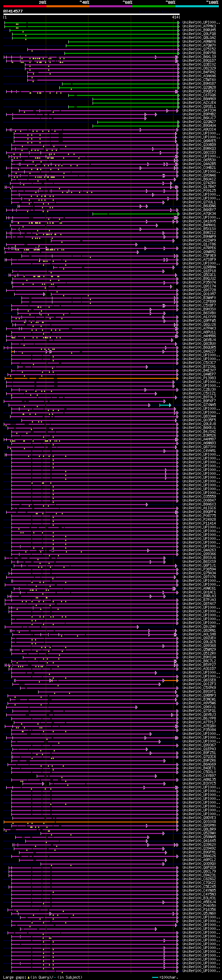Select the UniRef100_Q2QN28 label
The image size is (222, 980).
[x=199, y=87]
